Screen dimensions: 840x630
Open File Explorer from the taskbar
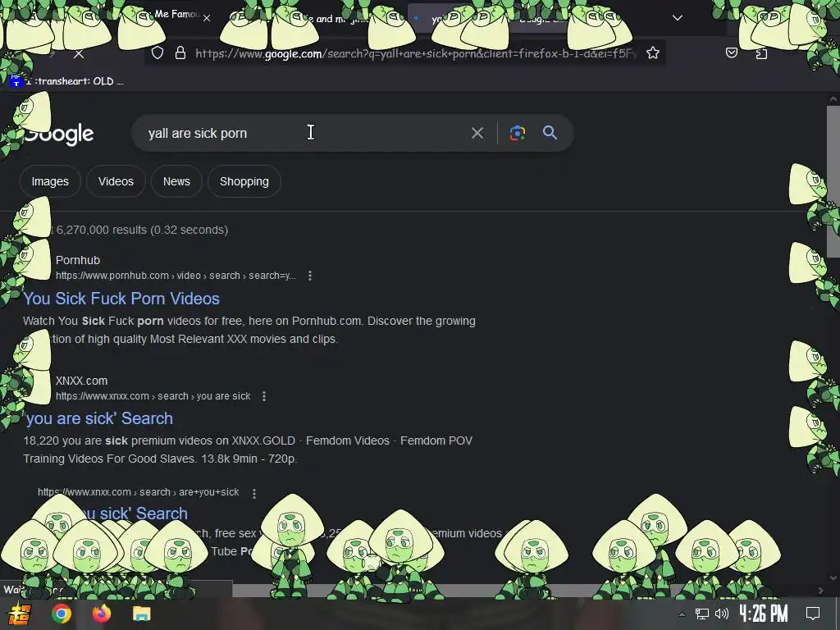[142, 614]
